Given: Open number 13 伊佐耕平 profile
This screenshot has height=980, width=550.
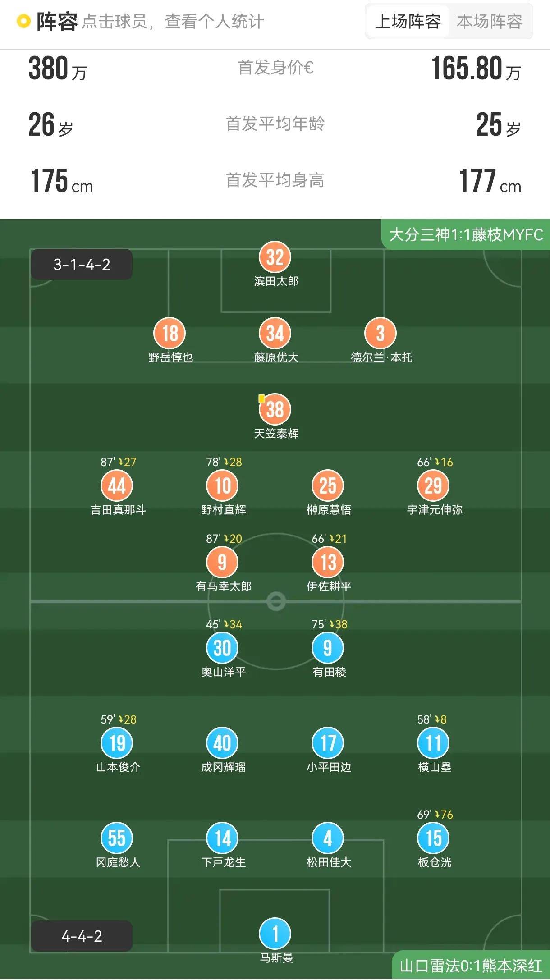Looking at the screenshot, I should [x=328, y=563].
